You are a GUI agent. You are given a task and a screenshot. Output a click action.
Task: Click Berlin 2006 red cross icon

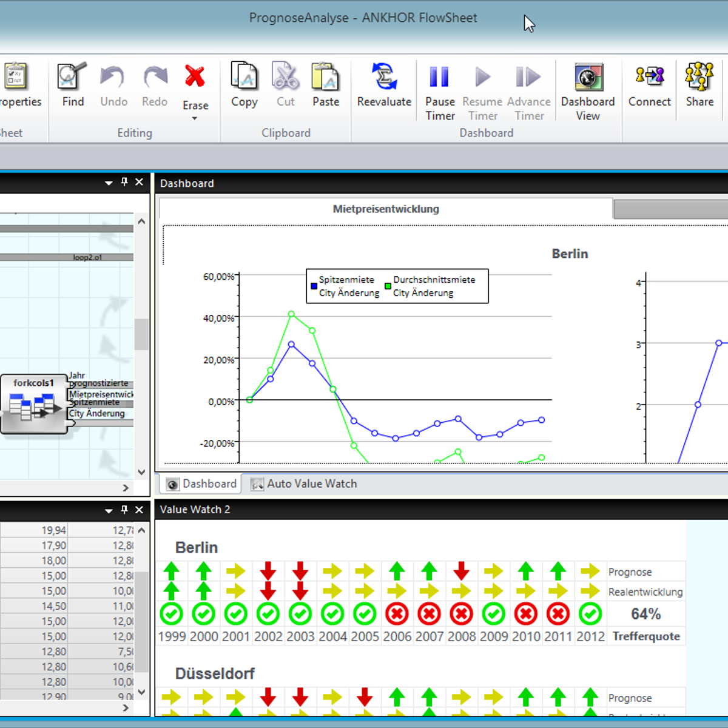(x=397, y=614)
